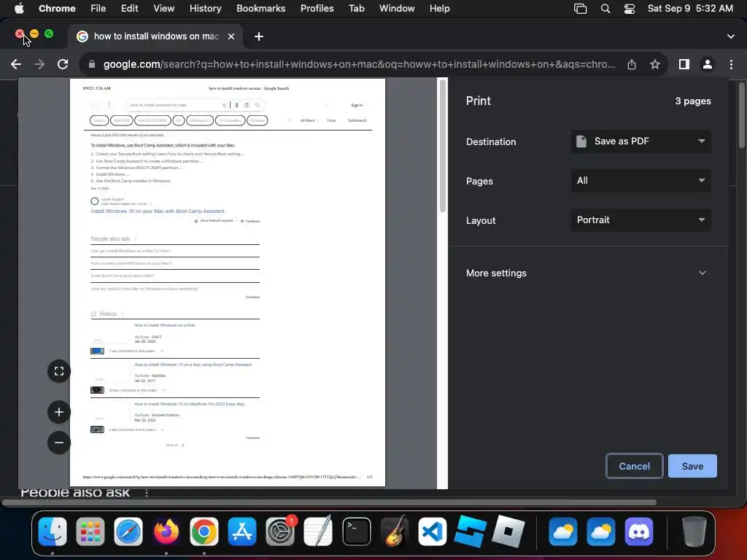
Task: Cancel the print dialog
Action: (634, 466)
